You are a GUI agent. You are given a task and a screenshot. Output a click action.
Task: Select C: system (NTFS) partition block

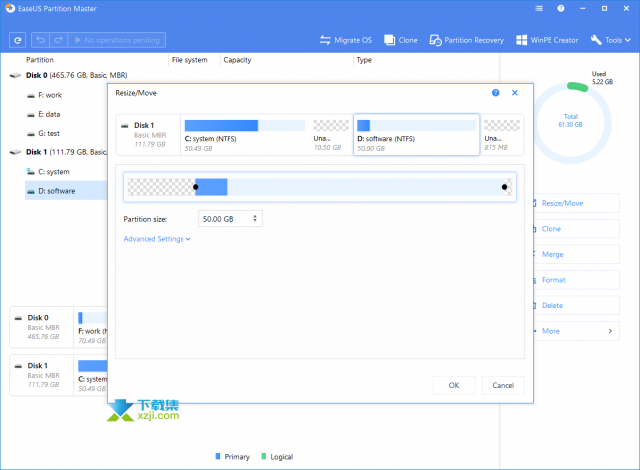coord(245,135)
